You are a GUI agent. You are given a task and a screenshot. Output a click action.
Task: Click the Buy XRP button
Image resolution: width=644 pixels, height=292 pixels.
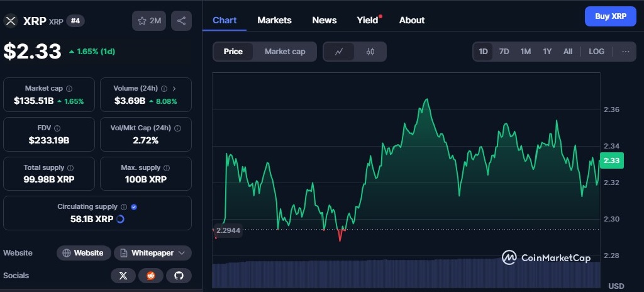(610, 16)
